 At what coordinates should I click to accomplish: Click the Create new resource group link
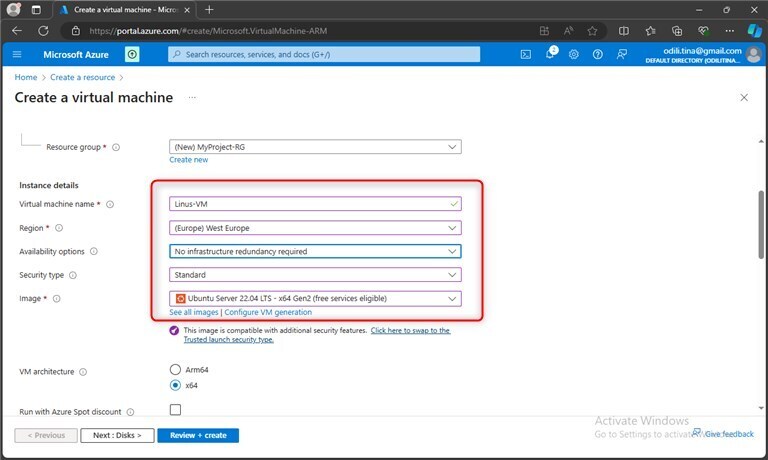(x=189, y=160)
